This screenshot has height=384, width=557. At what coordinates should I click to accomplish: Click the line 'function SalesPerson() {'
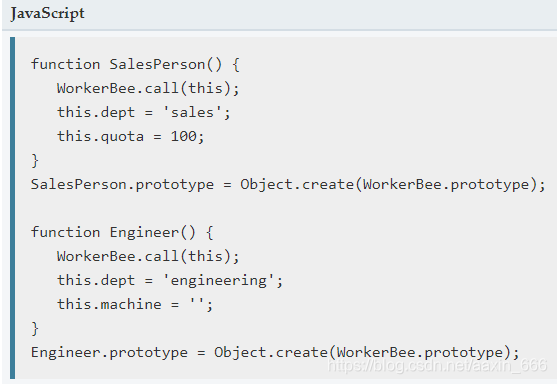pos(135,65)
